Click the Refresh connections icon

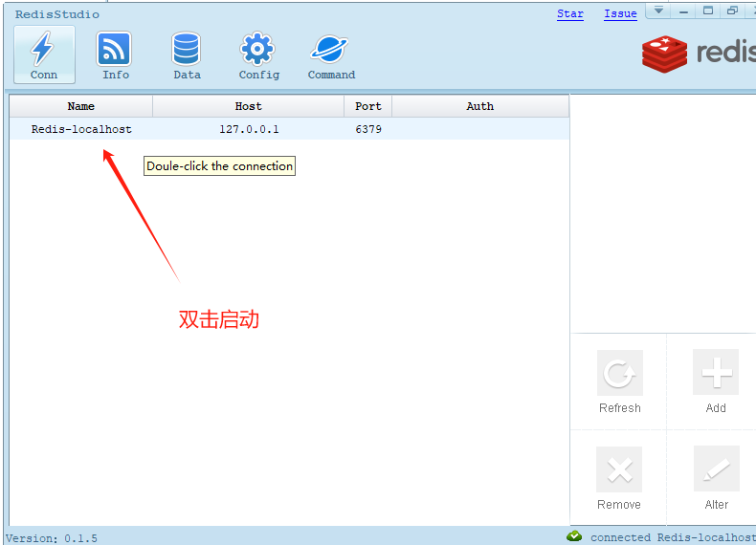coord(619,373)
